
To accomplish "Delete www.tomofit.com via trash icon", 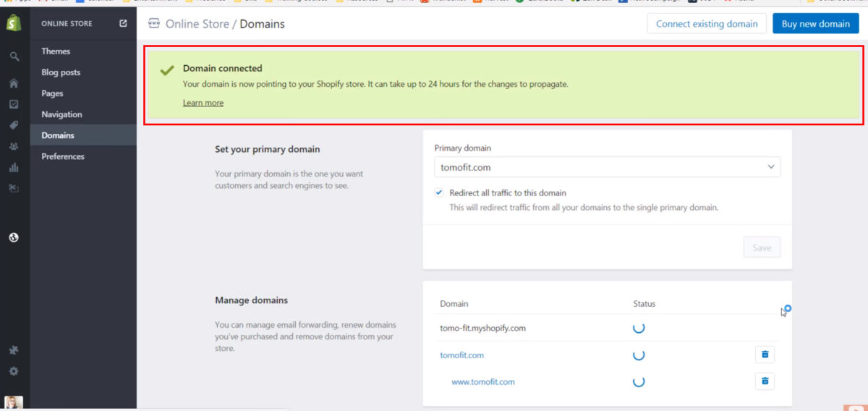I will (x=765, y=381).
